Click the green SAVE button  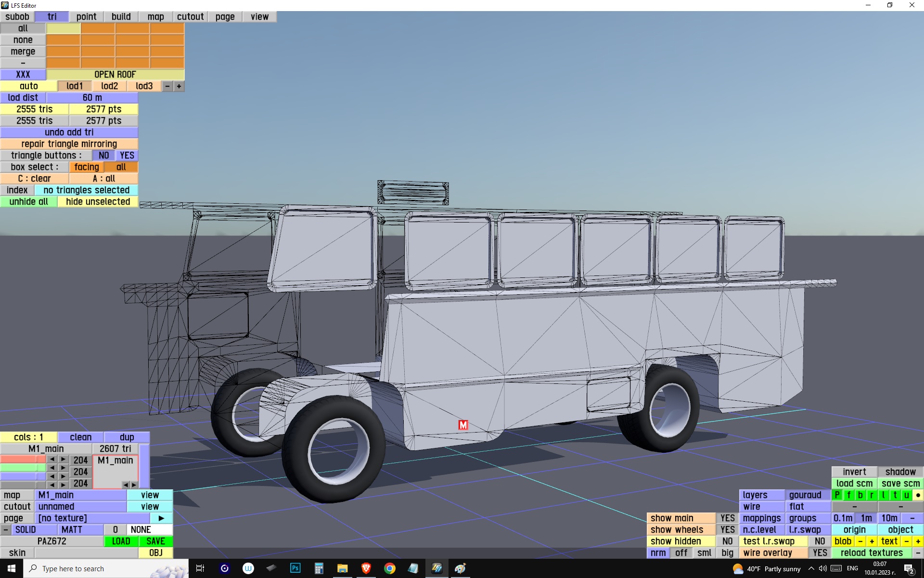click(155, 541)
